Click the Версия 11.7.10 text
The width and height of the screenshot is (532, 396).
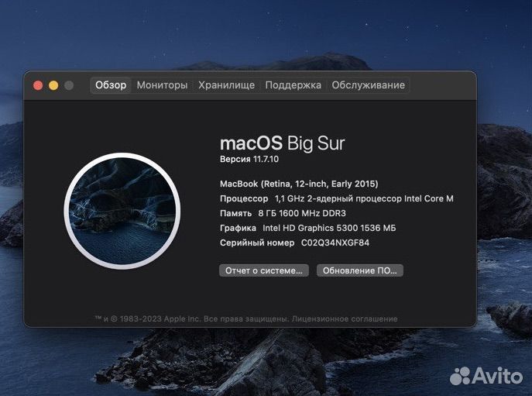(x=249, y=159)
